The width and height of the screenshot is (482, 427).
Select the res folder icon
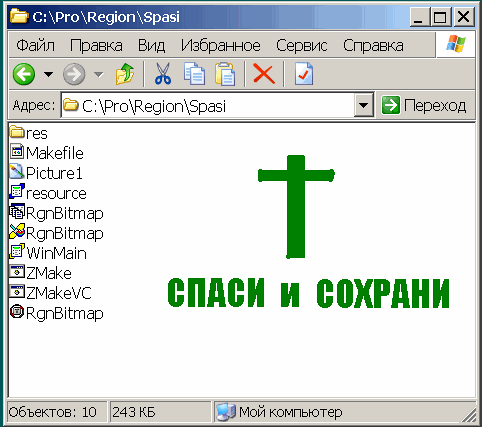[x=17, y=132]
